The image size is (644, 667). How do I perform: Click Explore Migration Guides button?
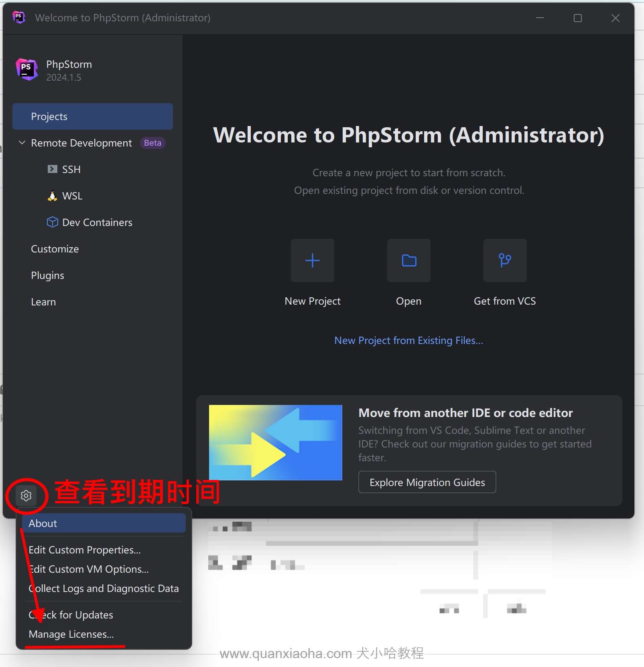tap(427, 482)
